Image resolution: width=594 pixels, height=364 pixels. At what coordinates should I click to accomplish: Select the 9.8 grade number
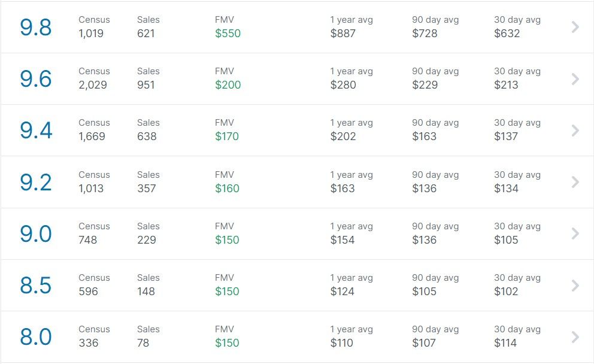point(35,28)
